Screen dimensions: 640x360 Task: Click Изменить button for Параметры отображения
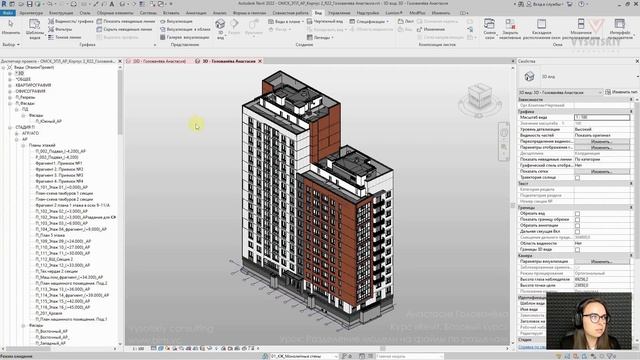click(602, 147)
